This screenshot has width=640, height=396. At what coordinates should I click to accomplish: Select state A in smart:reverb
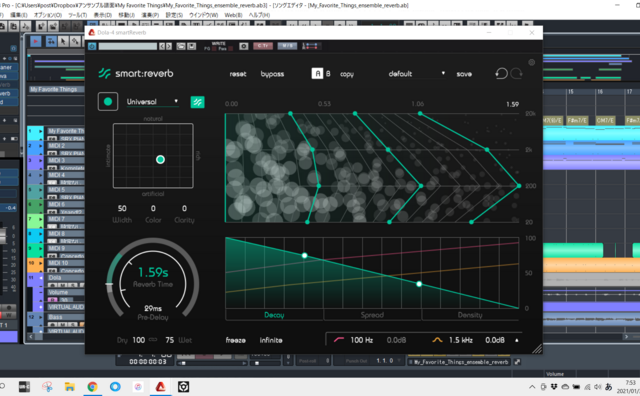click(317, 73)
